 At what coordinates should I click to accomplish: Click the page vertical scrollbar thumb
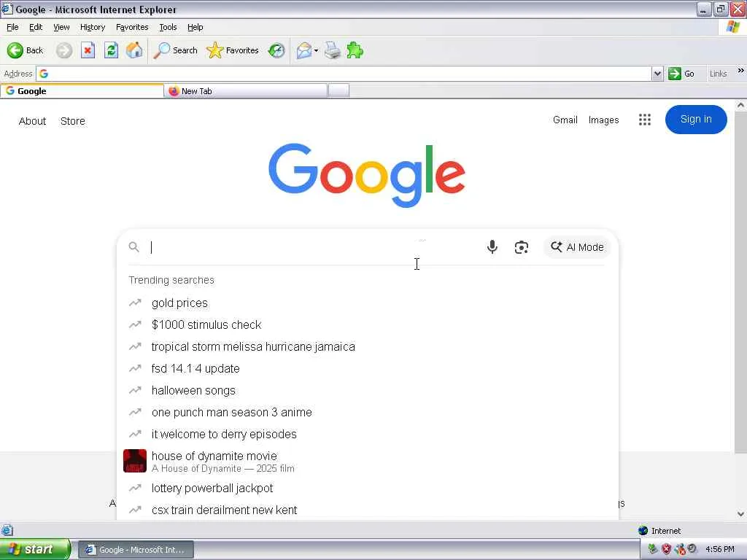coord(740,284)
